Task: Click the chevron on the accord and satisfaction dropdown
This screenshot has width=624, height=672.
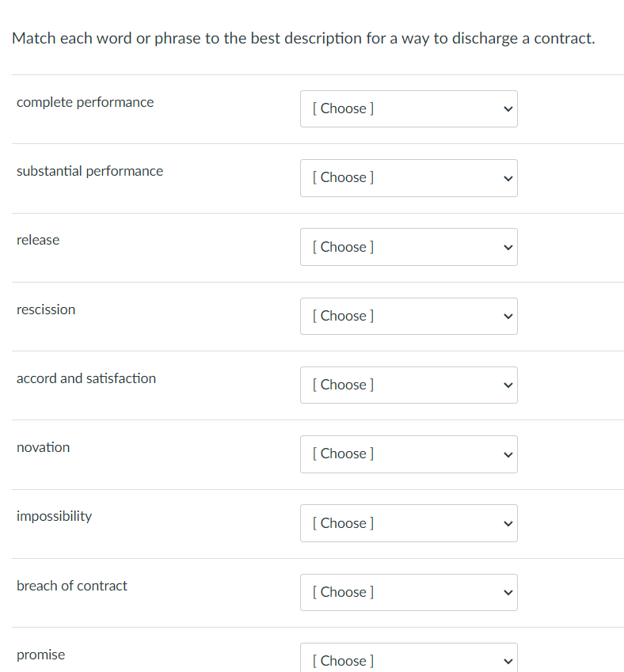Action: tap(506, 385)
